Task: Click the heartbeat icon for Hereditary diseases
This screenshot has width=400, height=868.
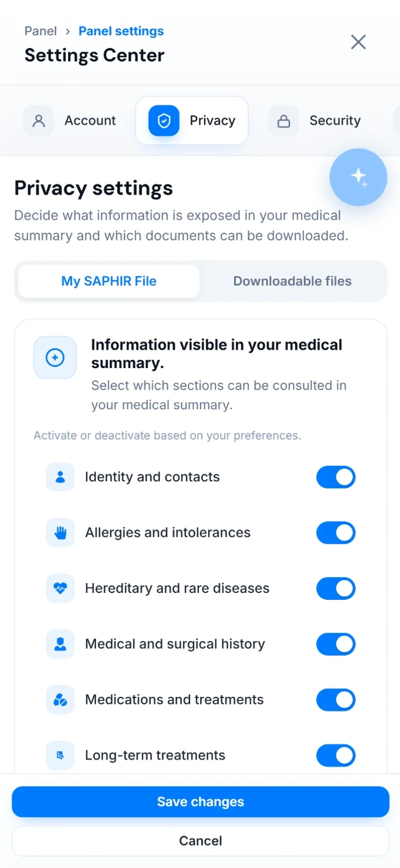Action: [60, 588]
